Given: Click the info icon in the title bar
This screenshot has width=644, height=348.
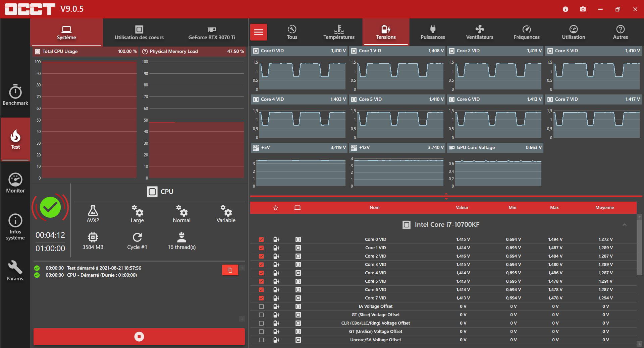Looking at the screenshot, I should point(566,9).
